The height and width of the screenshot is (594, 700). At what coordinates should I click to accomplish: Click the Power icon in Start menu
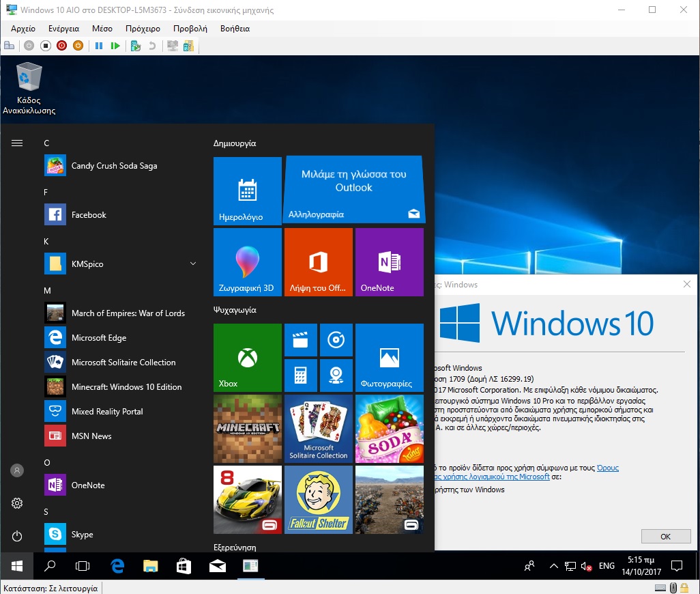(x=17, y=536)
